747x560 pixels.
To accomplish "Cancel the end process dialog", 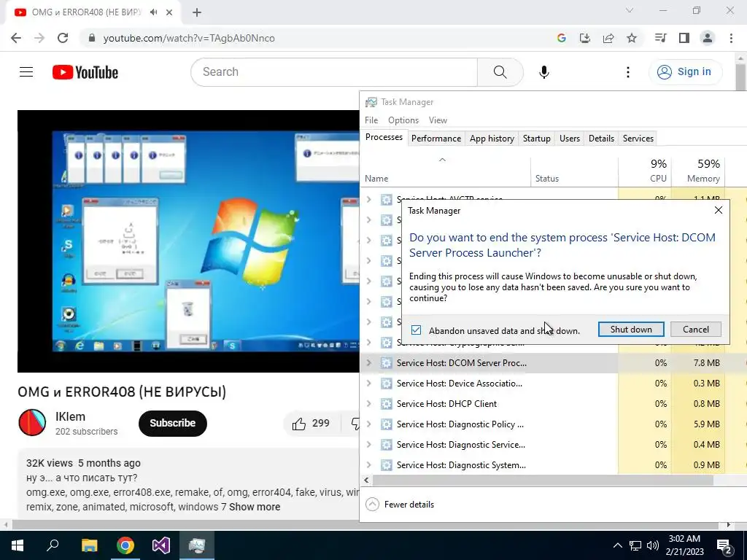I will tap(695, 329).
